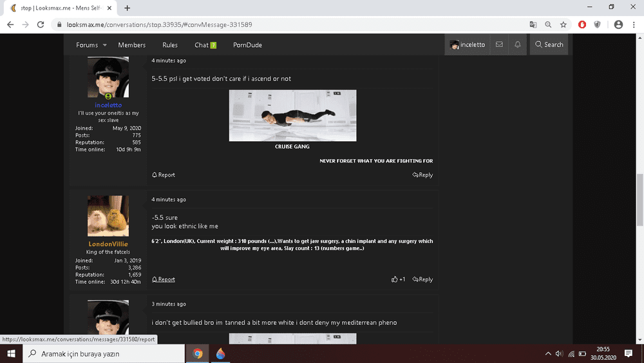Reload the looksmax.me page
644x363 pixels.
40,25
